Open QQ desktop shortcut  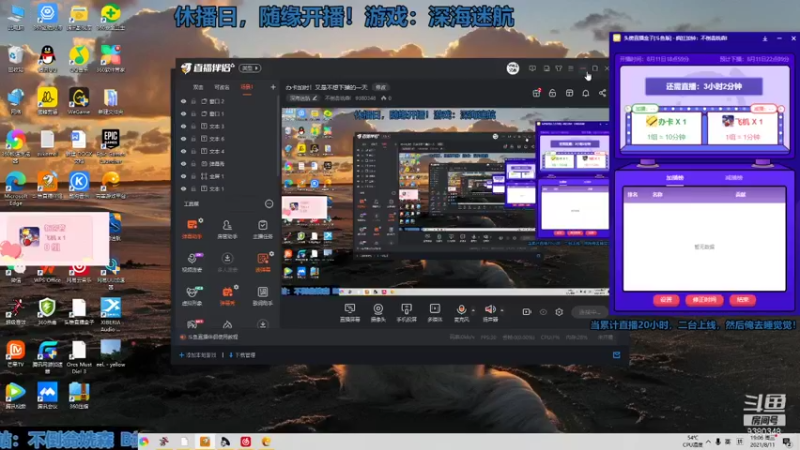click(47, 59)
